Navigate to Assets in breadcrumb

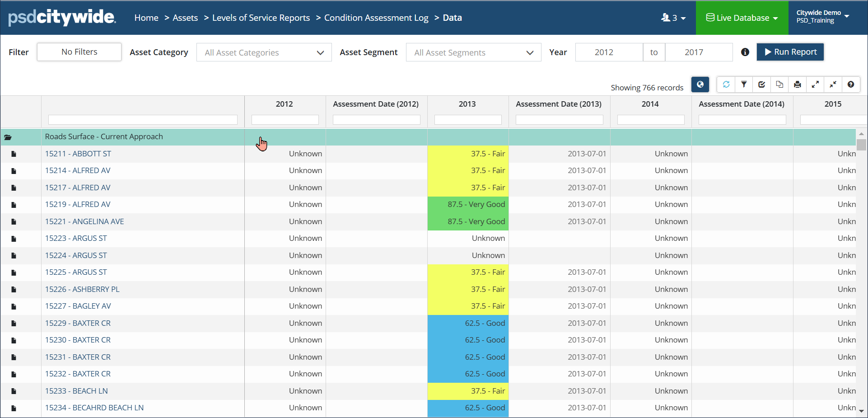pyautogui.click(x=185, y=18)
